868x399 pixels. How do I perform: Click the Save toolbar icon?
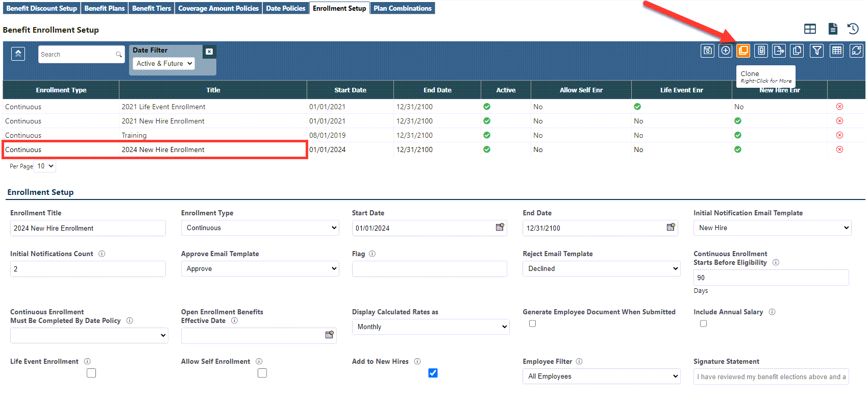pos(707,51)
